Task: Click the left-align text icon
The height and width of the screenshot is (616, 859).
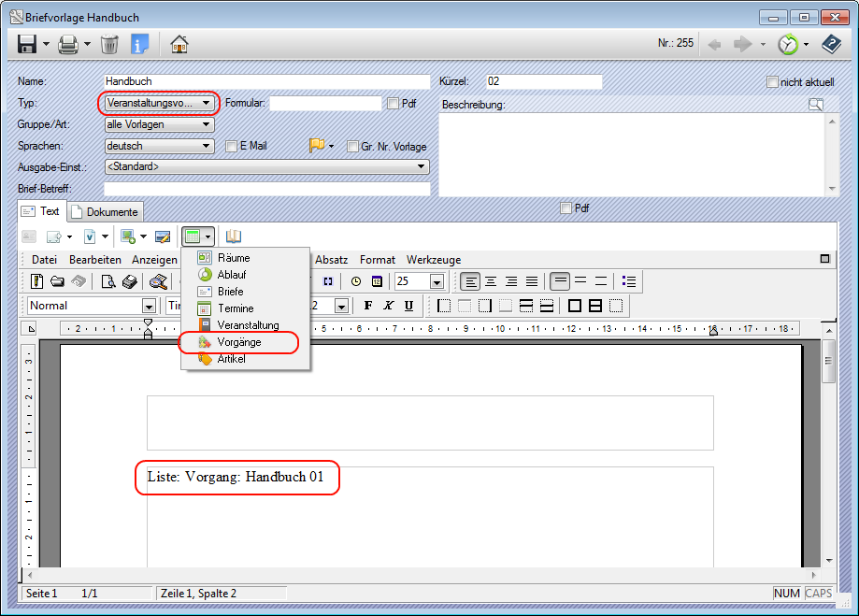Action: point(470,281)
